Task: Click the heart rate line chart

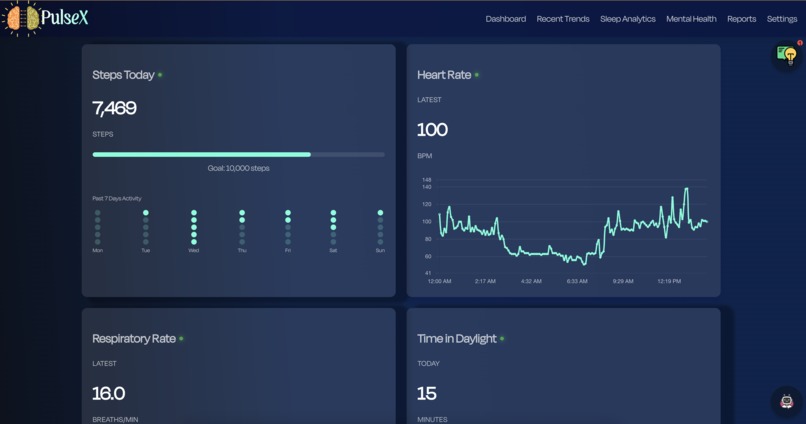Action: 564,230
